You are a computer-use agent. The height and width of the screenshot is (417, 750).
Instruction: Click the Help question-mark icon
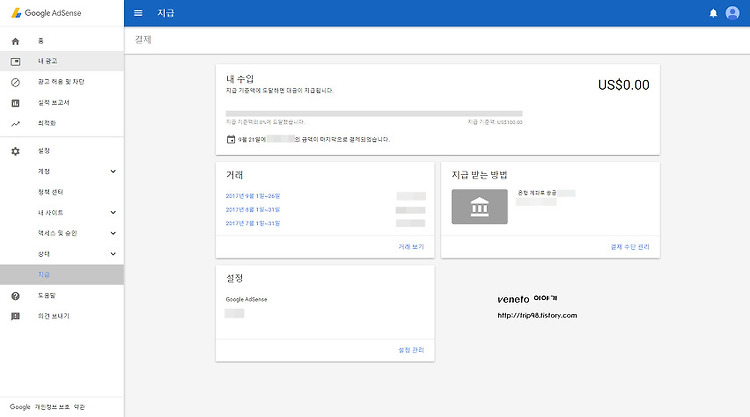point(15,296)
